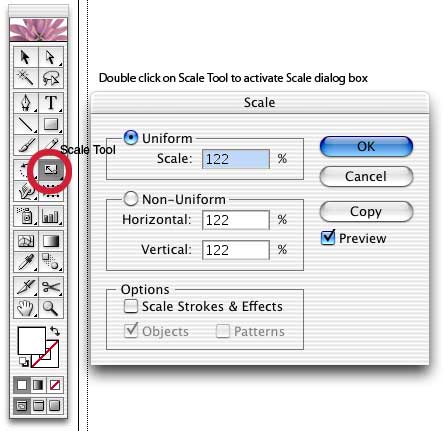This screenshot has width=443, height=431.
Task: Click the Horizontal percentage input field
Action: [236, 220]
